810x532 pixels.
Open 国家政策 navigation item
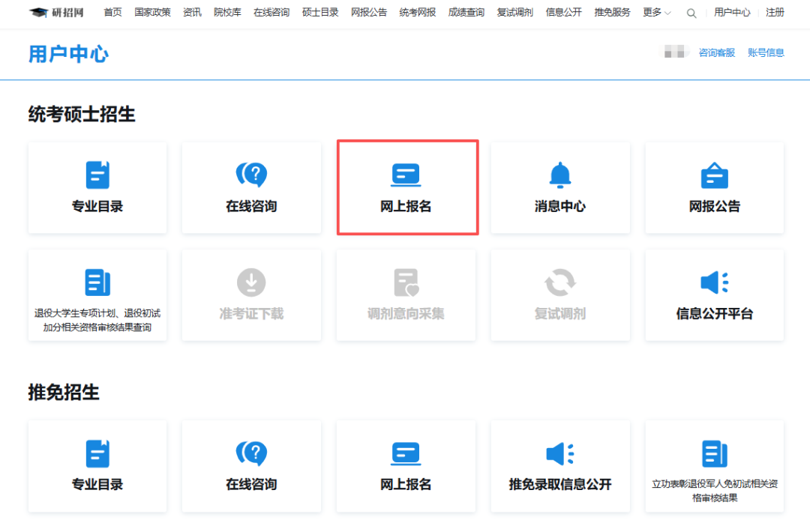coord(152,13)
